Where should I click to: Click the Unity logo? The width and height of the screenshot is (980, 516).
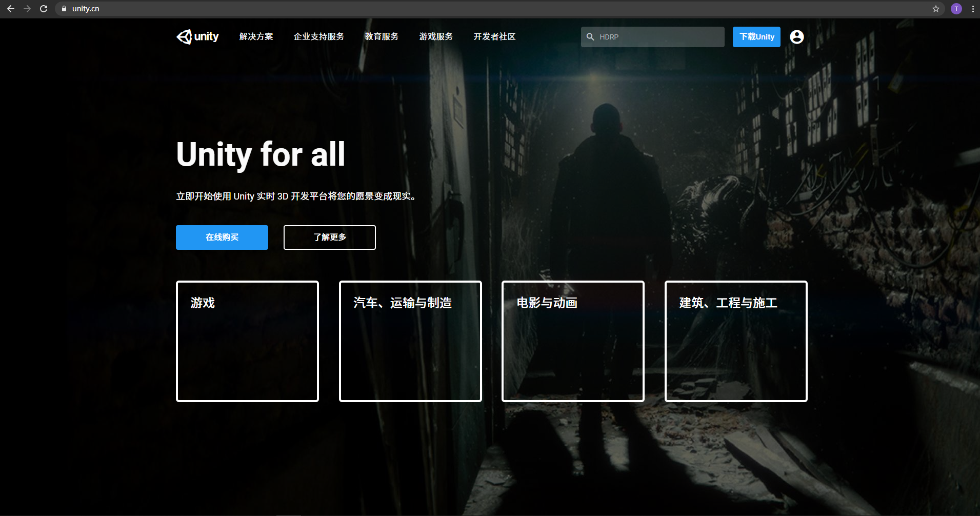coord(197,36)
